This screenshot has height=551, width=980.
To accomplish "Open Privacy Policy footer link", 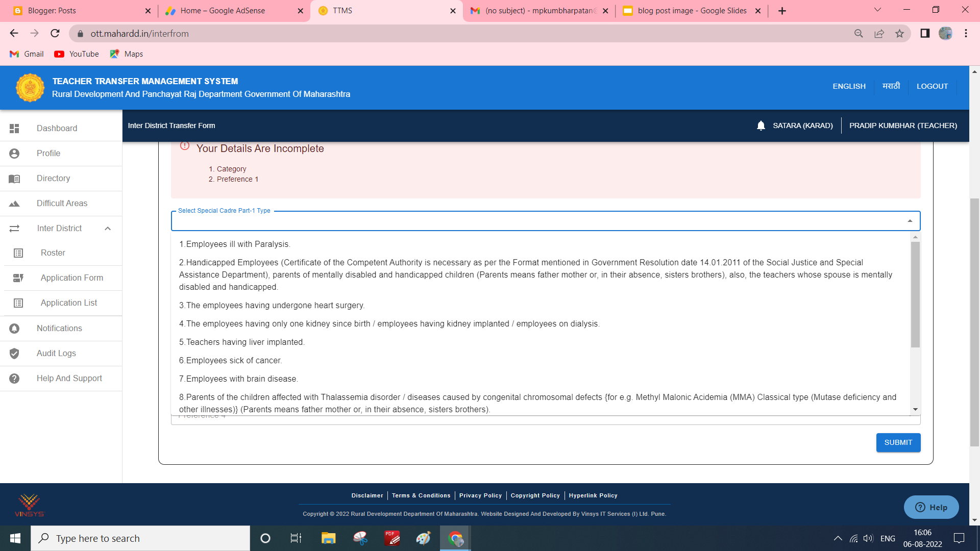I will pyautogui.click(x=480, y=496).
